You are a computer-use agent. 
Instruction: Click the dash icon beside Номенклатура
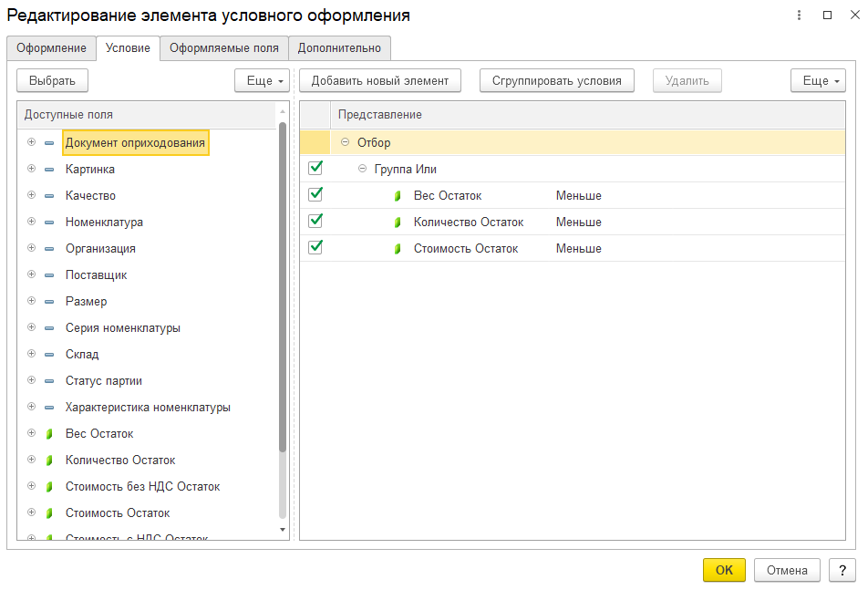(x=49, y=223)
